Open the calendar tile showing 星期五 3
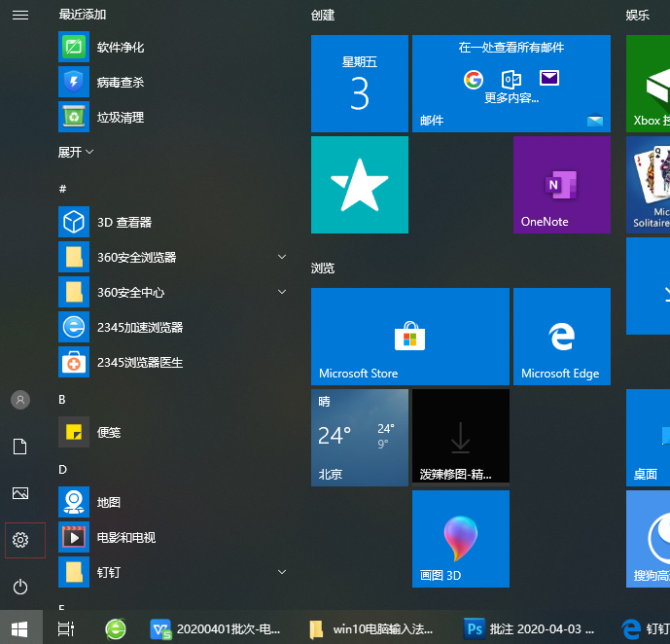 [360, 84]
